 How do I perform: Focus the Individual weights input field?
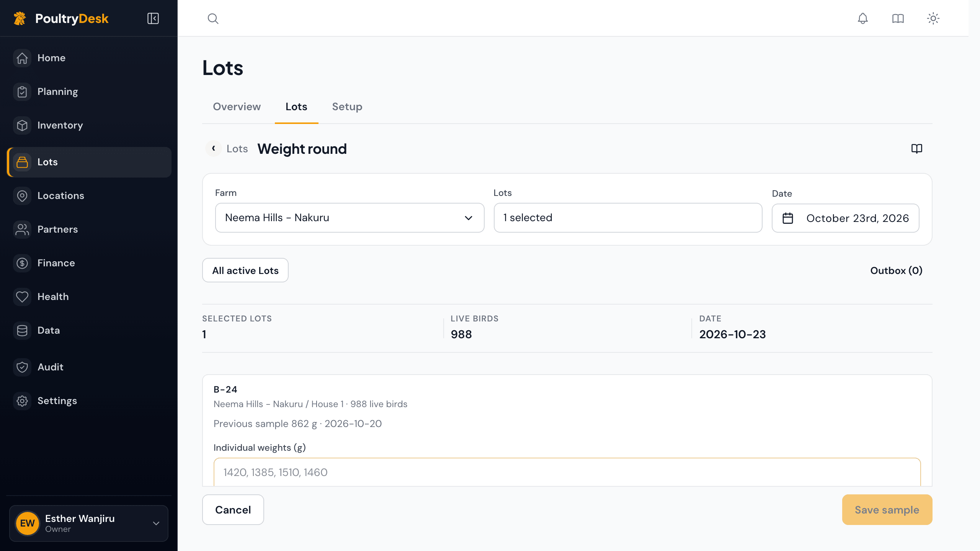pyautogui.click(x=567, y=472)
